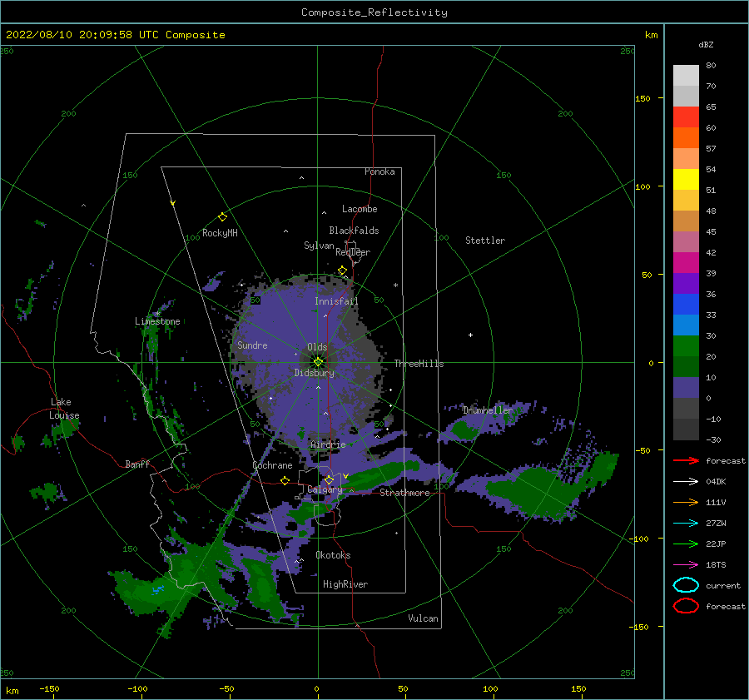Click the yellow diamond marker below RedDeer
749x700 pixels.
coord(342,271)
